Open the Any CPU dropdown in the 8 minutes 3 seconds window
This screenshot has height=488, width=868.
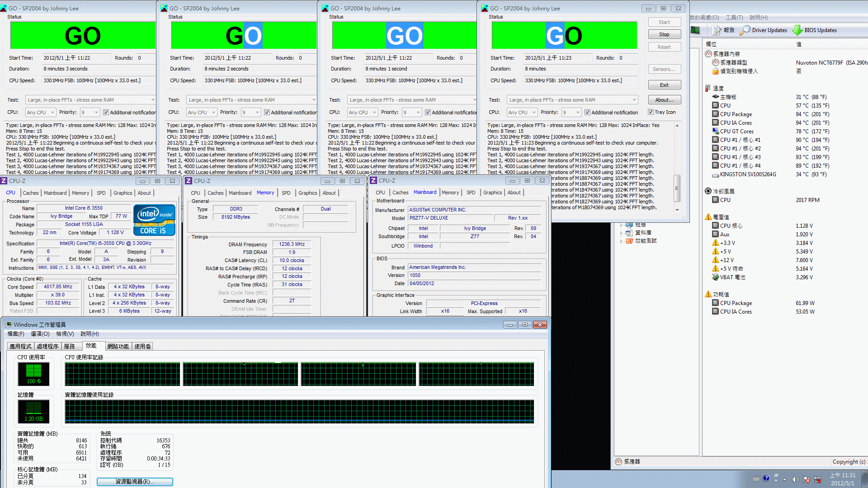click(40, 113)
